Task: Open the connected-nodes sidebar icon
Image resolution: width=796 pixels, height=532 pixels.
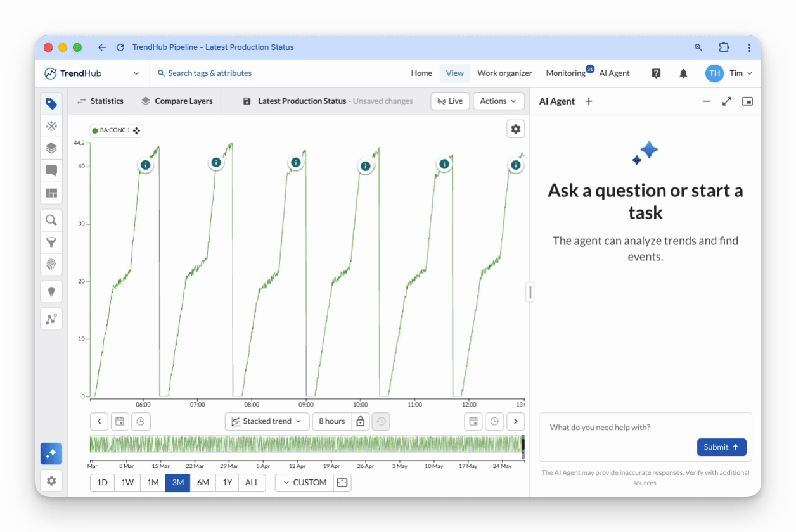Action: (51, 319)
